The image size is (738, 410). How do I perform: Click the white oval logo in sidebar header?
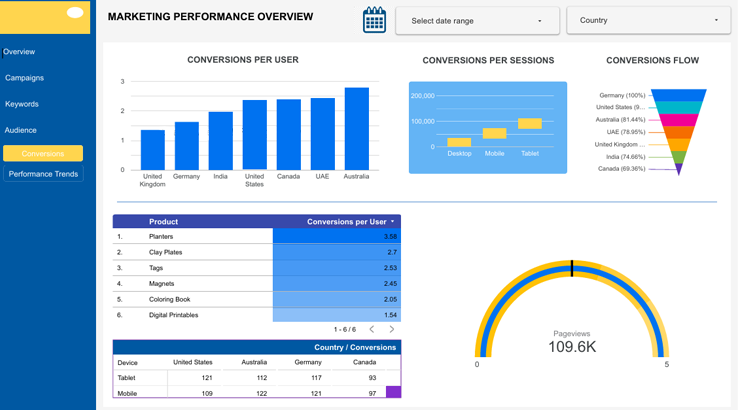75,13
